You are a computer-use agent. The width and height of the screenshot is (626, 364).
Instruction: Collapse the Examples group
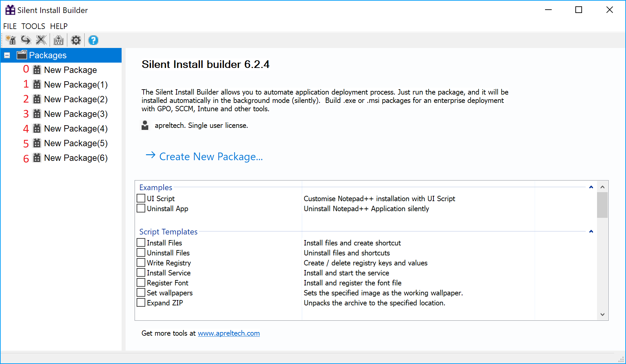coord(591,187)
